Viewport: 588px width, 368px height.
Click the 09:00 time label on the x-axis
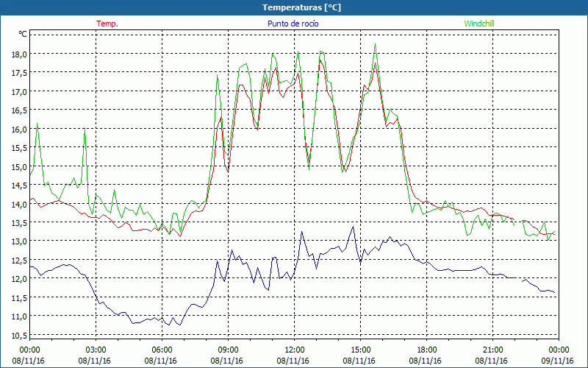pyautogui.click(x=228, y=350)
